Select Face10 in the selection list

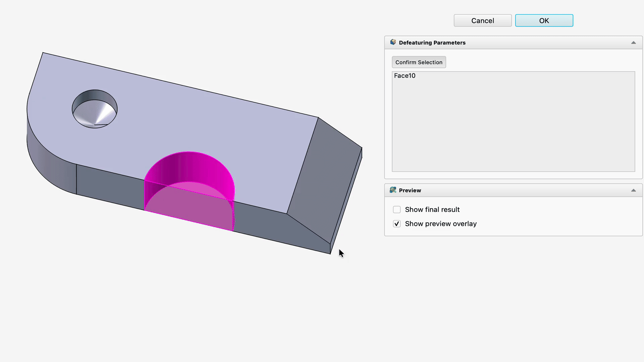pyautogui.click(x=405, y=76)
